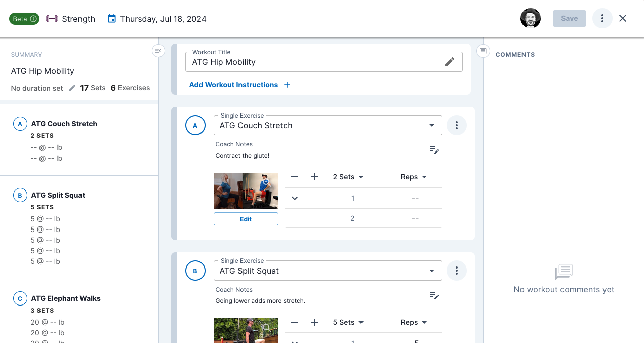The height and width of the screenshot is (343, 644).
Task: Open Reps dropdown for ATG Split Squat
Action: point(414,322)
